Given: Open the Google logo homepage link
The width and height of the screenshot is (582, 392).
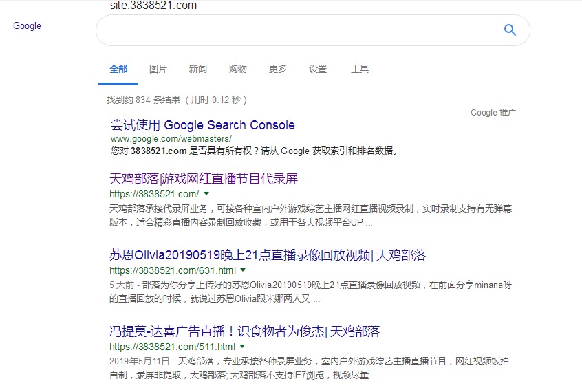Looking at the screenshot, I should click(x=27, y=25).
